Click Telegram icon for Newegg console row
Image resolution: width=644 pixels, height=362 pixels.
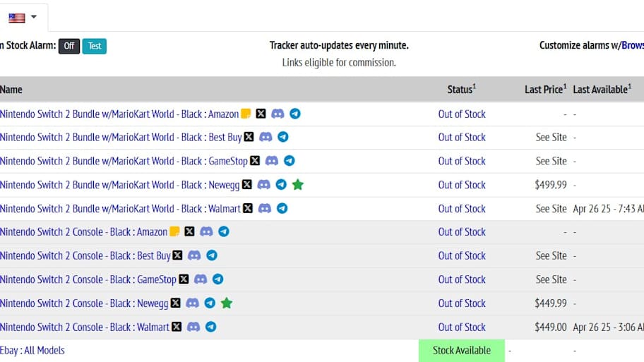coord(210,303)
